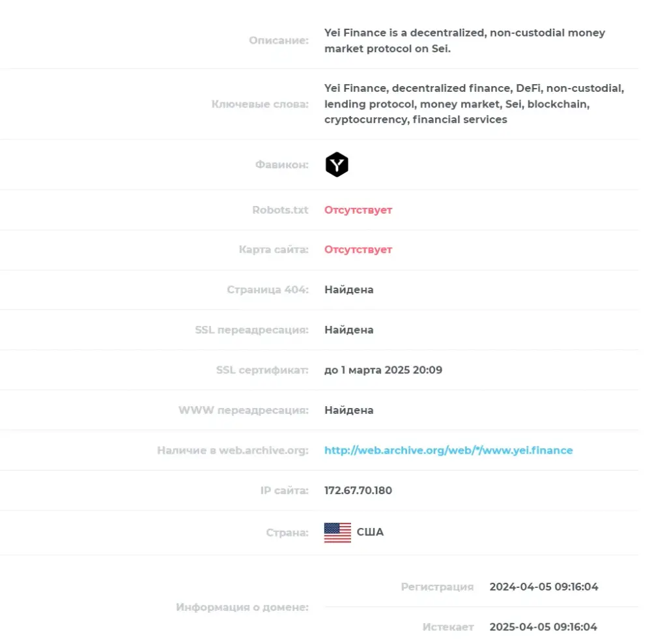Click the 'Регистрация' label
This screenshot has width=667, height=644.
click(437, 587)
